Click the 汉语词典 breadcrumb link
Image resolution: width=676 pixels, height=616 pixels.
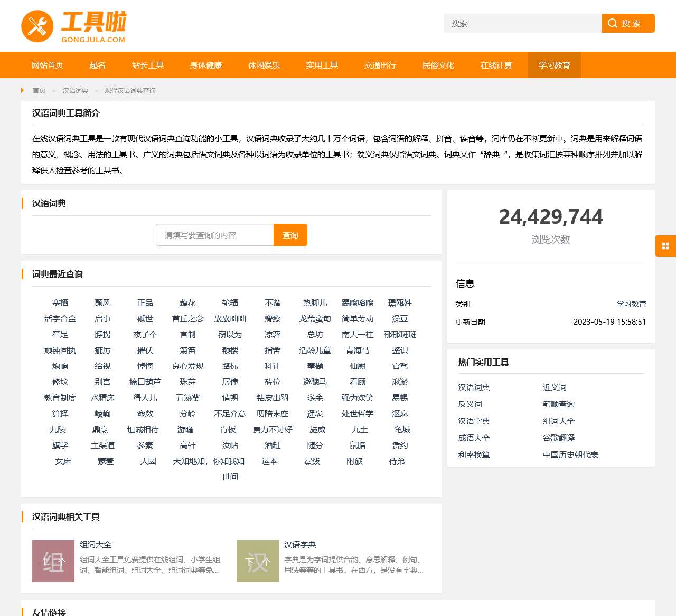coord(76,90)
